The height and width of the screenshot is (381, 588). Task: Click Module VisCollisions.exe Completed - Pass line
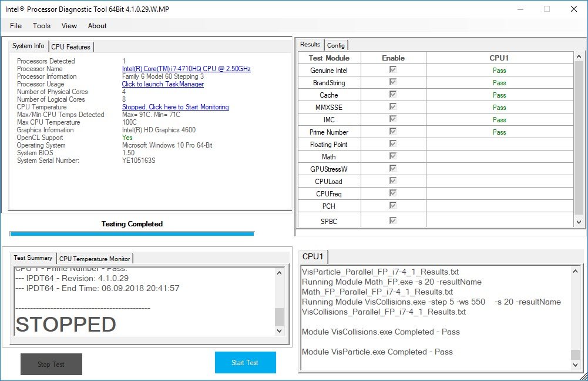381,332
